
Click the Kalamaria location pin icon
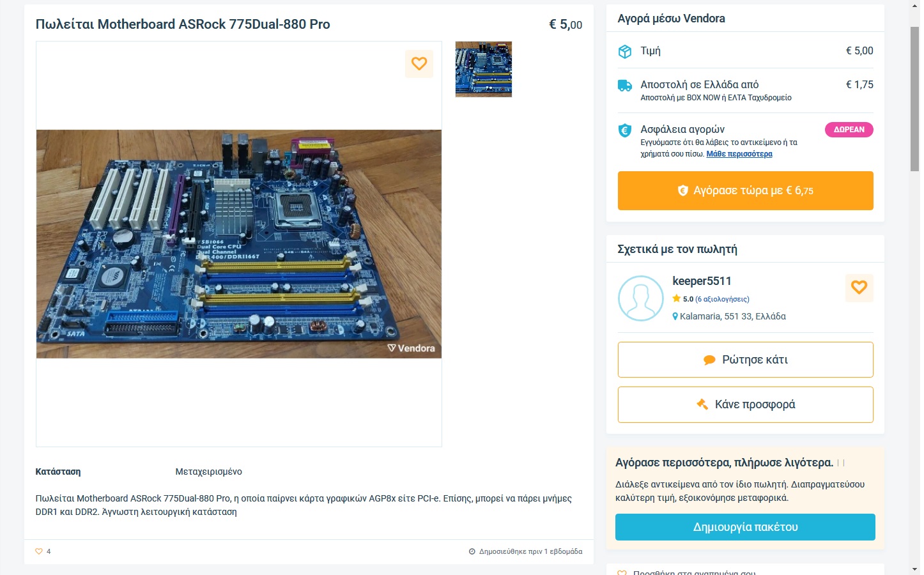pyautogui.click(x=675, y=316)
